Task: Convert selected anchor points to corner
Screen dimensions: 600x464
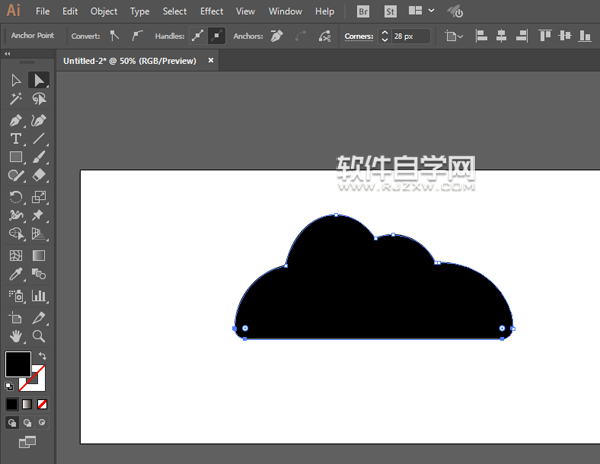Action: click(x=115, y=35)
